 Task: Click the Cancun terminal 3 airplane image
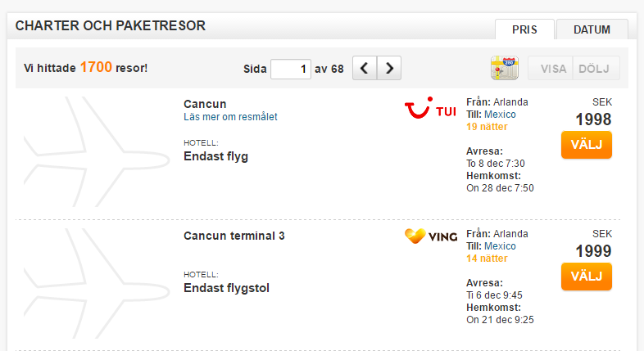tap(97, 283)
